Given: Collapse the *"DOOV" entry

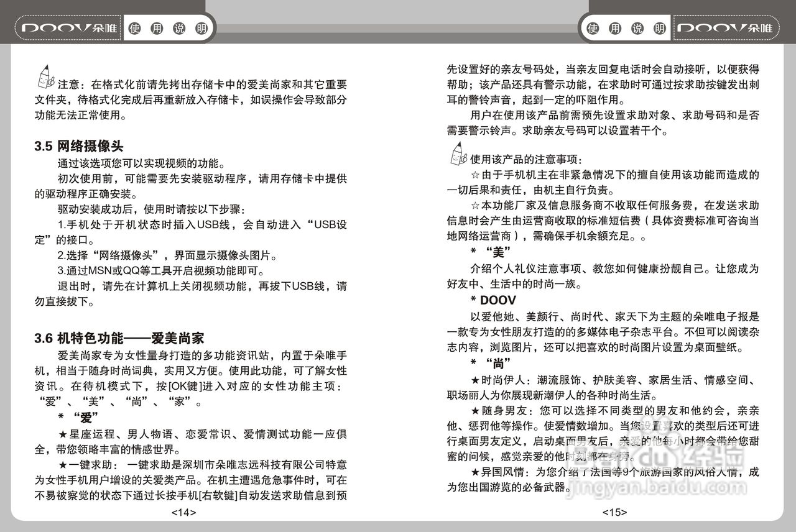Looking at the screenshot, I should (491, 300).
